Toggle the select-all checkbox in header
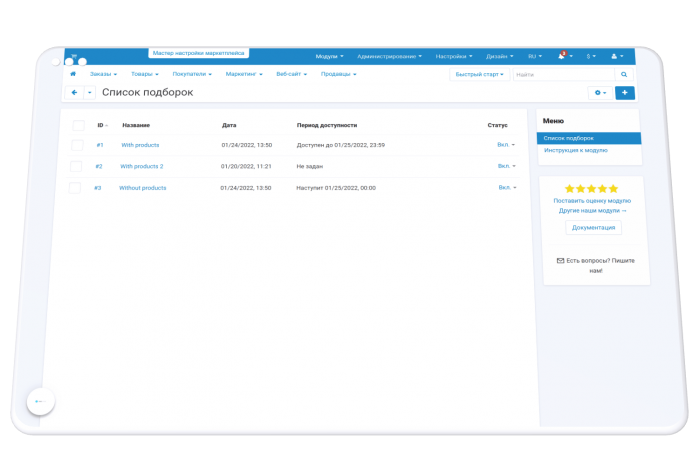This screenshot has height=466, width=700. [x=79, y=125]
